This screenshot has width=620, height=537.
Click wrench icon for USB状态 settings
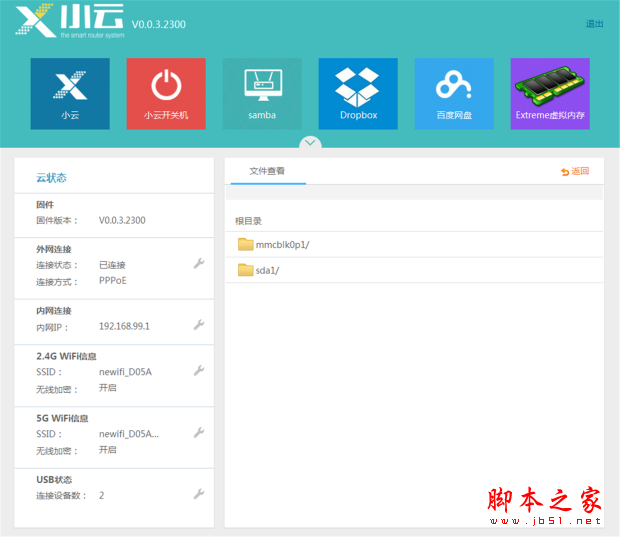point(199,494)
